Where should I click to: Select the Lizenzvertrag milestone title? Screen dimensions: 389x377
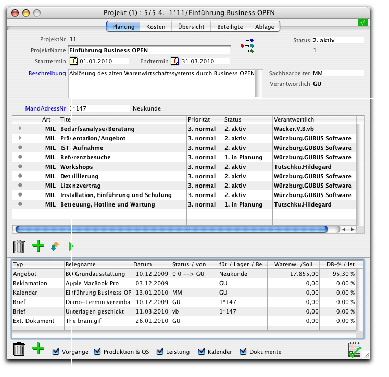(x=80, y=185)
